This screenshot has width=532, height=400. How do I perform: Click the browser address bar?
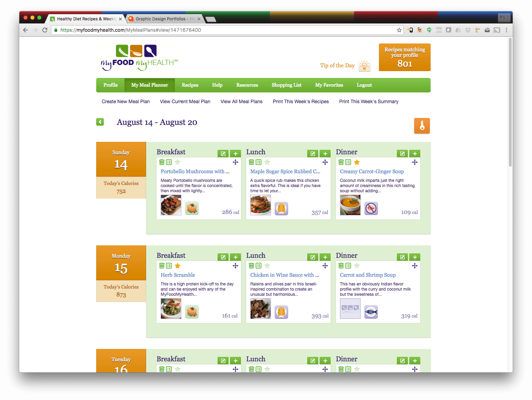pos(228,30)
